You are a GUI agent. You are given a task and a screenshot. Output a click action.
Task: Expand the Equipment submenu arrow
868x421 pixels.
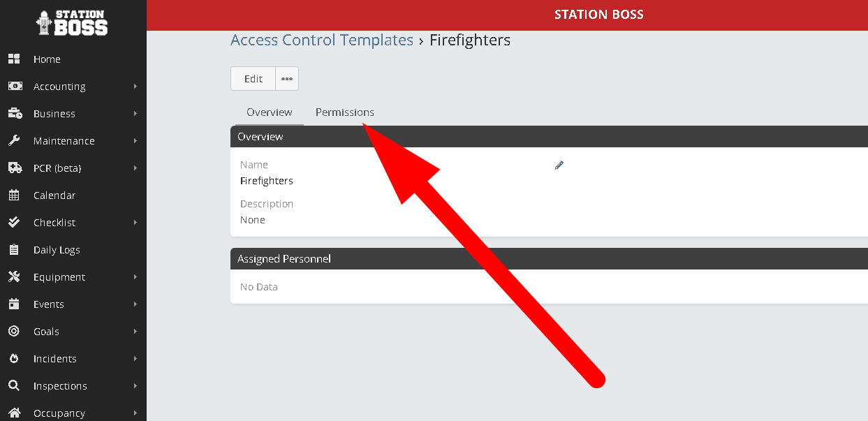[x=135, y=277]
